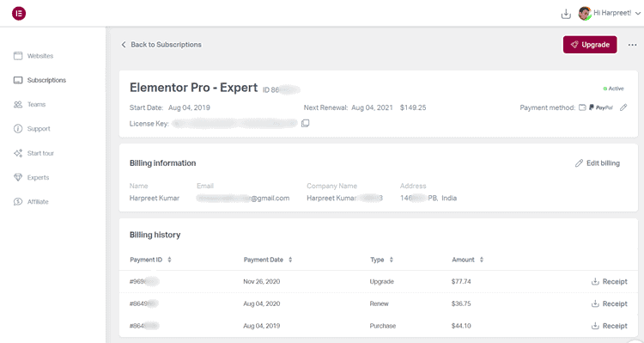Screen dimensions: 644x343
Task: Click the Active status label
Action: (x=613, y=89)
